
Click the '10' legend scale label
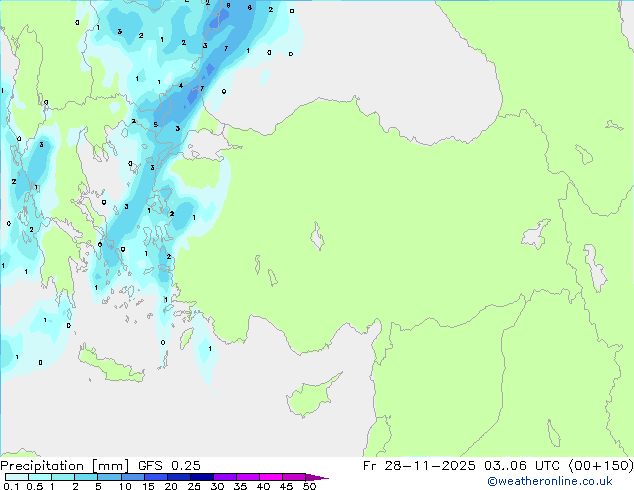click(125, 486)
